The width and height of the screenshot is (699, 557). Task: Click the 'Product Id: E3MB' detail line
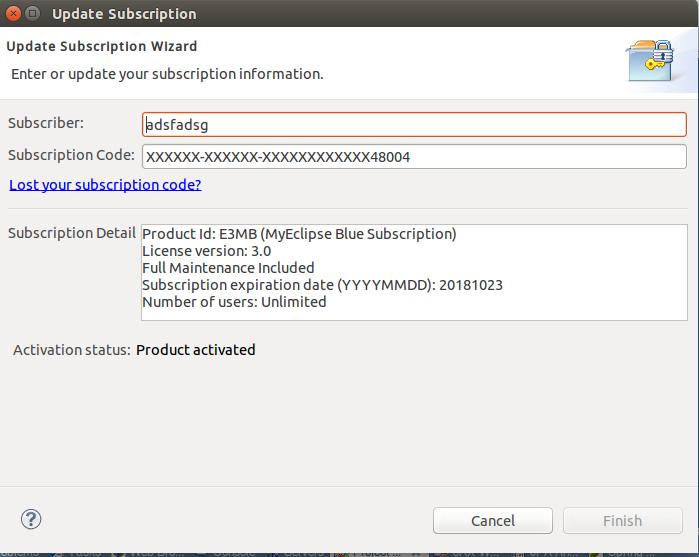point(299,234)
